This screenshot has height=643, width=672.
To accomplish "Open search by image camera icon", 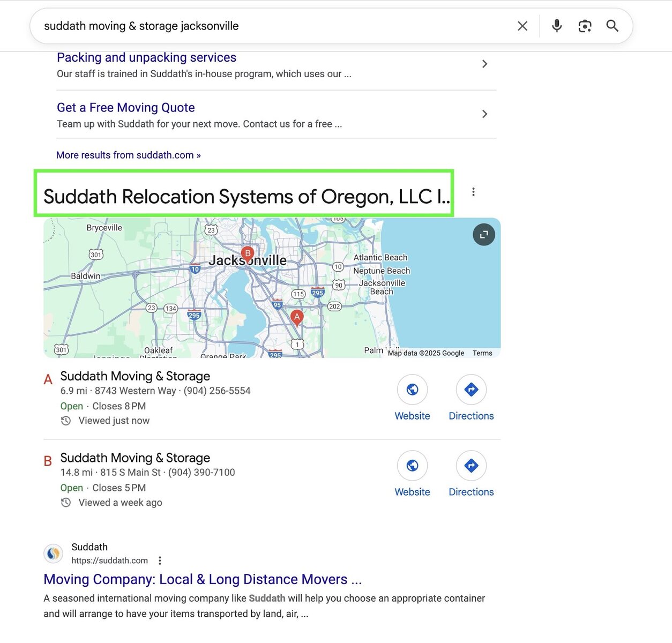I will coord(585,26).
